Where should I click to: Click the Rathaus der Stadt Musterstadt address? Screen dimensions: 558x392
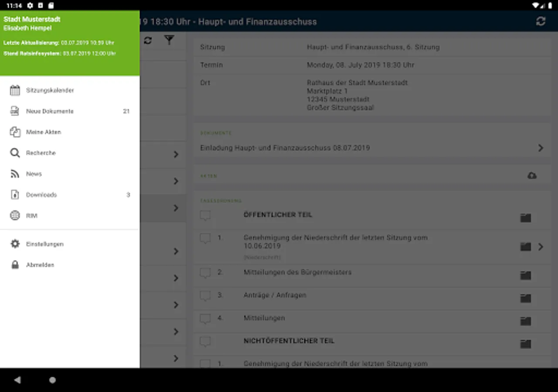[x=357, y=95]
